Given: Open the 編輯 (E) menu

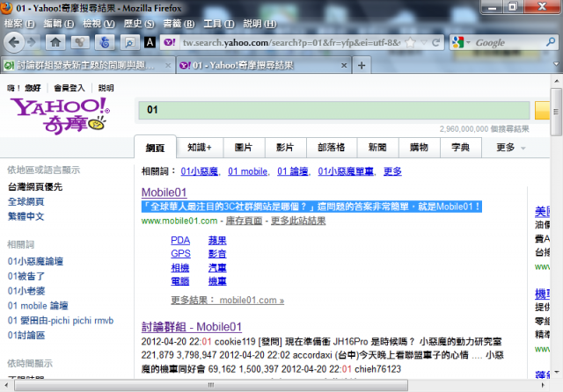Looking at the screenshot, I should 59,24.
